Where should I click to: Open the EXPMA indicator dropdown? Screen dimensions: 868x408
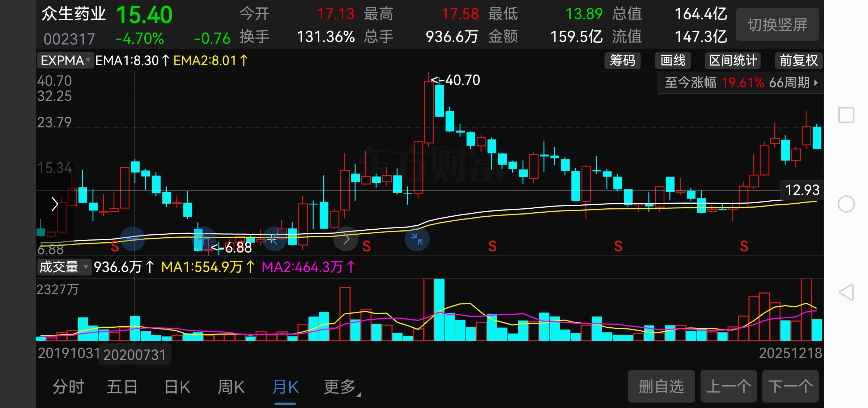click(65, 60)
